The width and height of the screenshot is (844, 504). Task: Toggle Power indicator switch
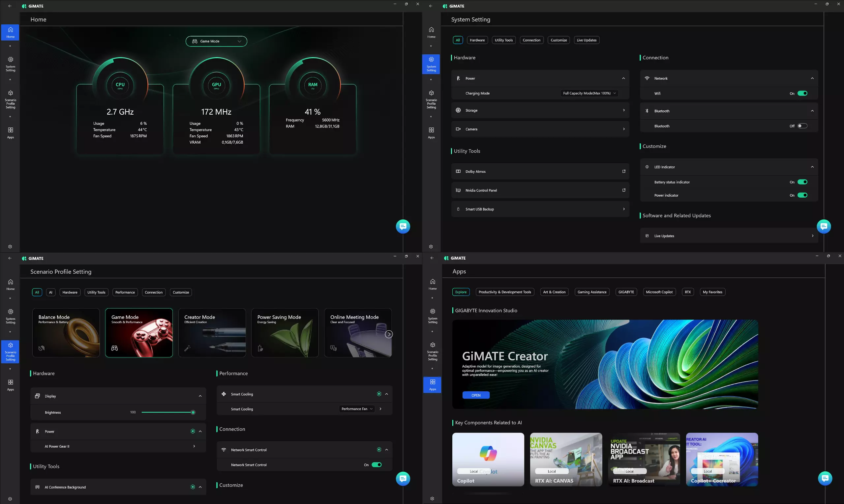click(x=802, y=195)
